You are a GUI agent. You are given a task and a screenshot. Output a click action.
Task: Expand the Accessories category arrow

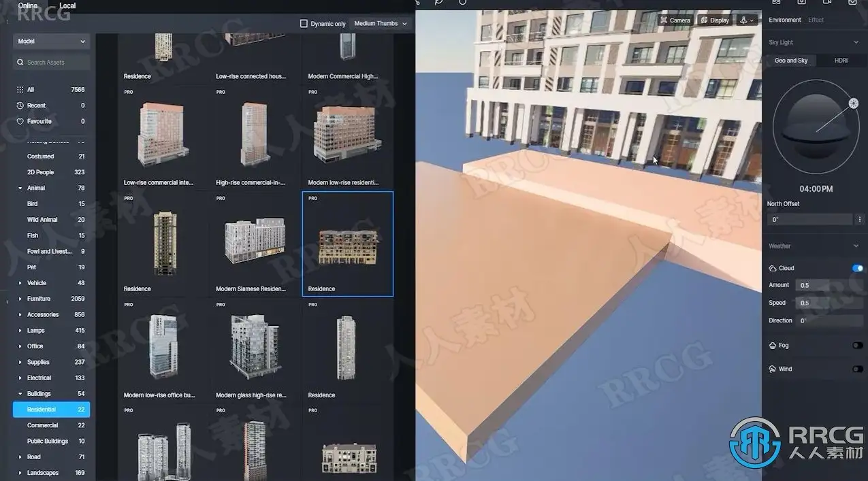[20, 315]
